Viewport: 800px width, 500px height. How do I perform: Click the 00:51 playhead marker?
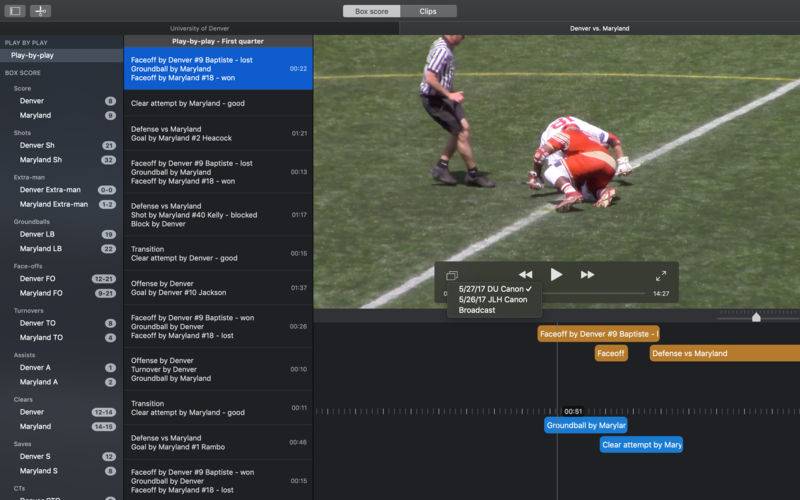tap(573, 411)
